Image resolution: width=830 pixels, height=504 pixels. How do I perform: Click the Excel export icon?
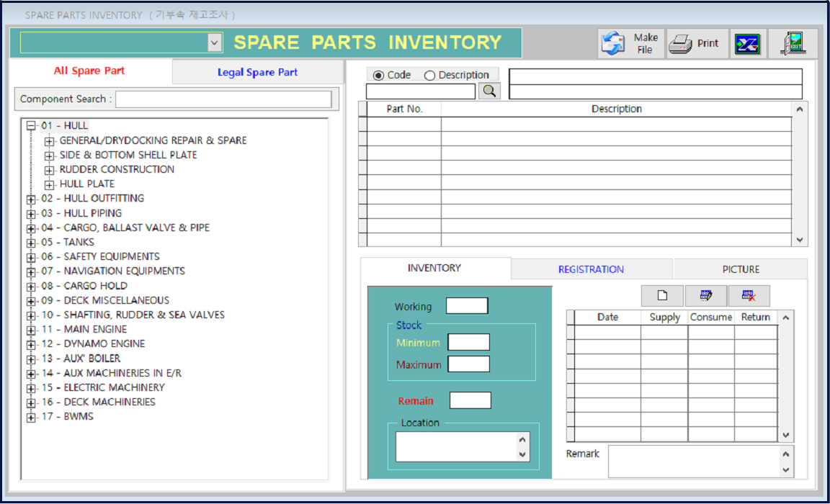coord(747,43)
